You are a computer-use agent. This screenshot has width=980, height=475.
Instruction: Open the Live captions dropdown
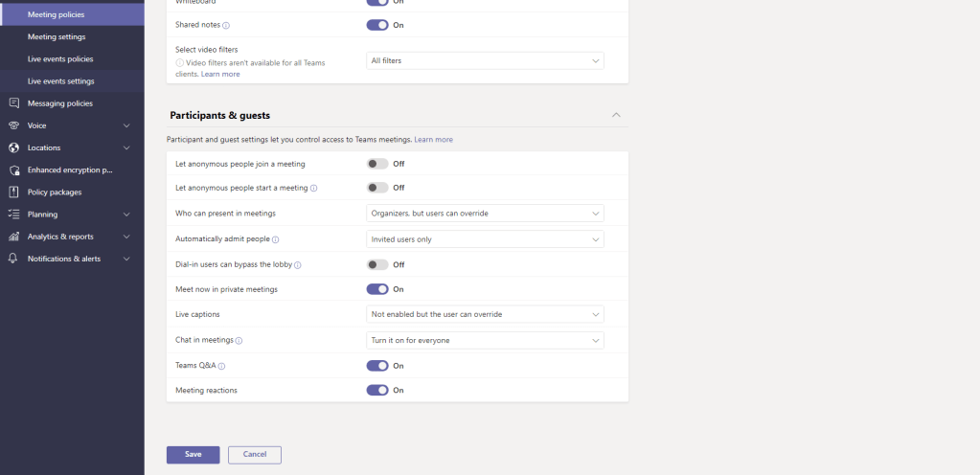point(485,314)
